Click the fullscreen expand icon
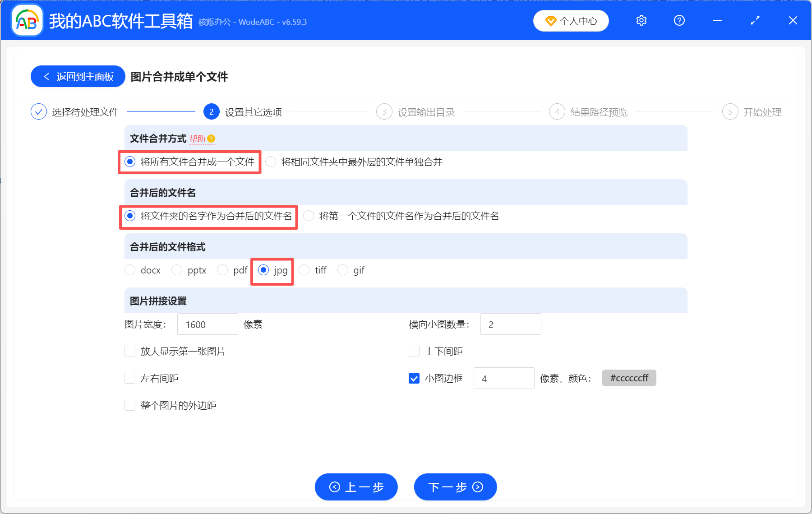 [755, 20]
